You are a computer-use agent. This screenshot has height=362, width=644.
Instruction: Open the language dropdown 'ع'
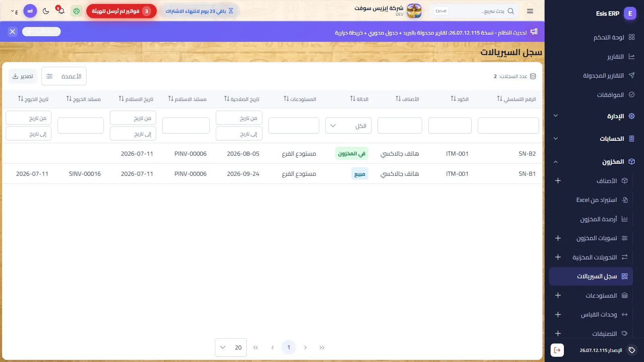[x=14, y=11]
